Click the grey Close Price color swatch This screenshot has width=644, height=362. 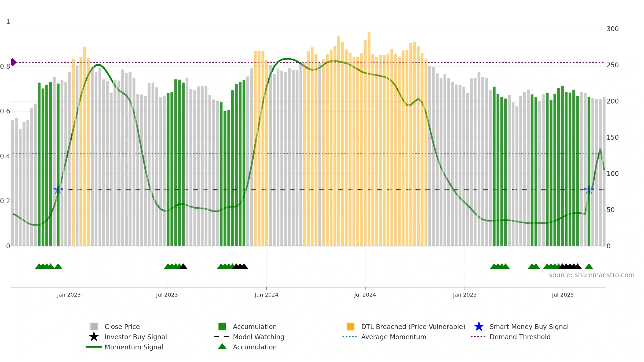click(94, 327)
